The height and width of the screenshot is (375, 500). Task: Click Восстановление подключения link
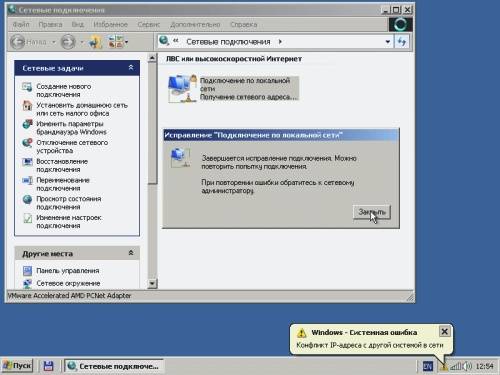click(62, 165)
